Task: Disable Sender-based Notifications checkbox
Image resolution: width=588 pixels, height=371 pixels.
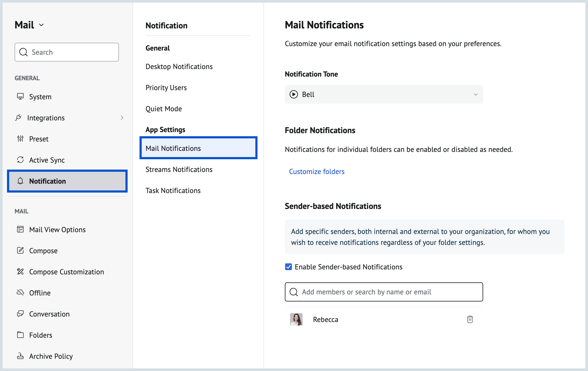Action: click(x=288, y=267)
